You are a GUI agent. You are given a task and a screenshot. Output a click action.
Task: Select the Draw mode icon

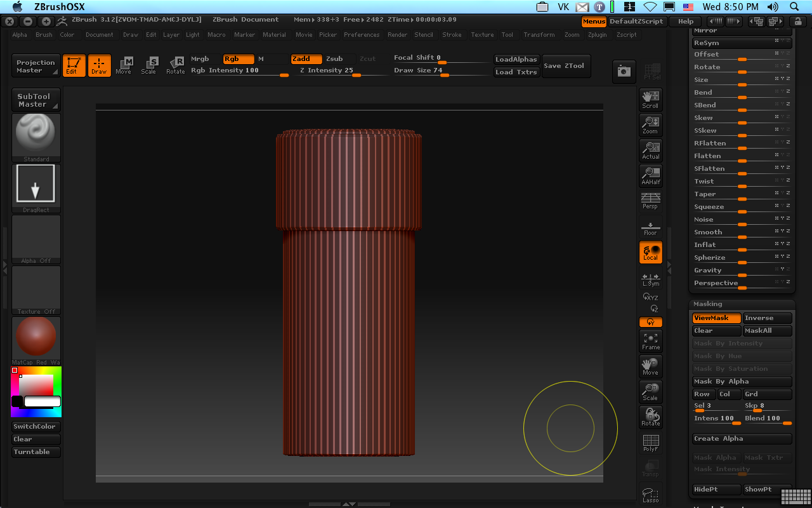99,65
